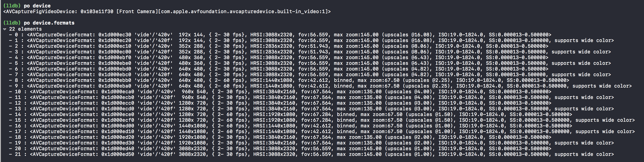Select element 0 format 192x144 420v

click(280, 35)
